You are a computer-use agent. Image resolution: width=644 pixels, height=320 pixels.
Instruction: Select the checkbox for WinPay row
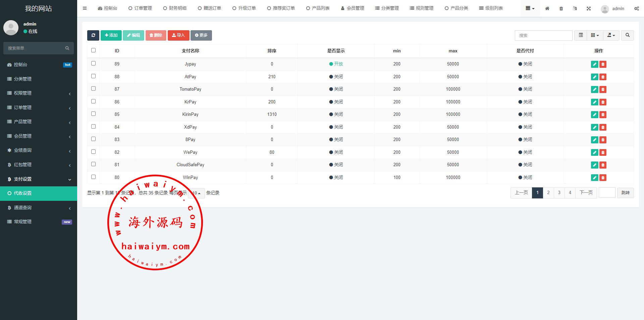93,177
